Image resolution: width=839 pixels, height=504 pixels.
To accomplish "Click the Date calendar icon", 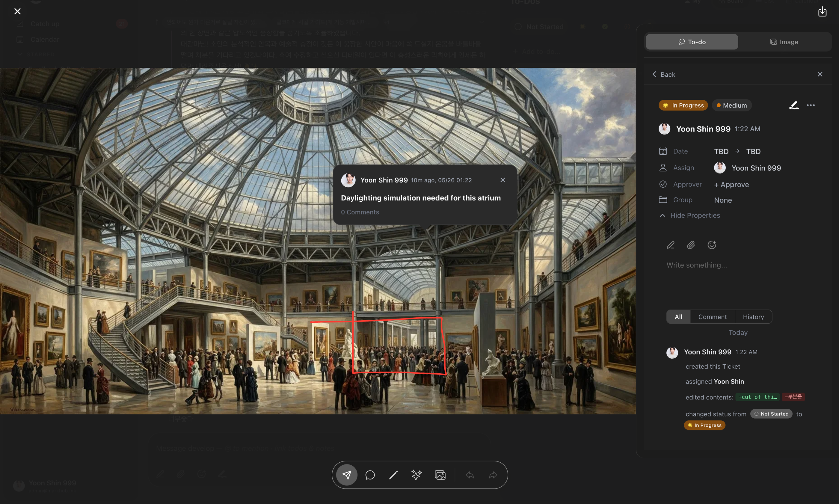I will coord(663,151).
